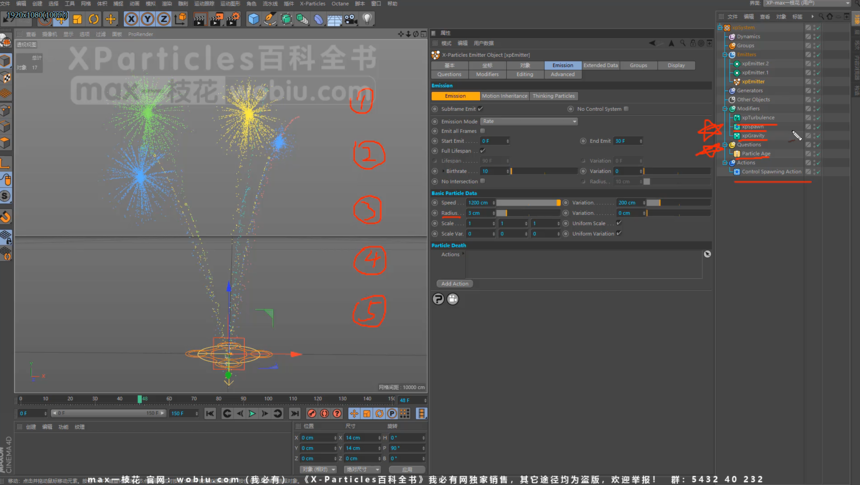Switch to Modifiers tab
Viewport: 860px width, 485px height.
point(487,75)
